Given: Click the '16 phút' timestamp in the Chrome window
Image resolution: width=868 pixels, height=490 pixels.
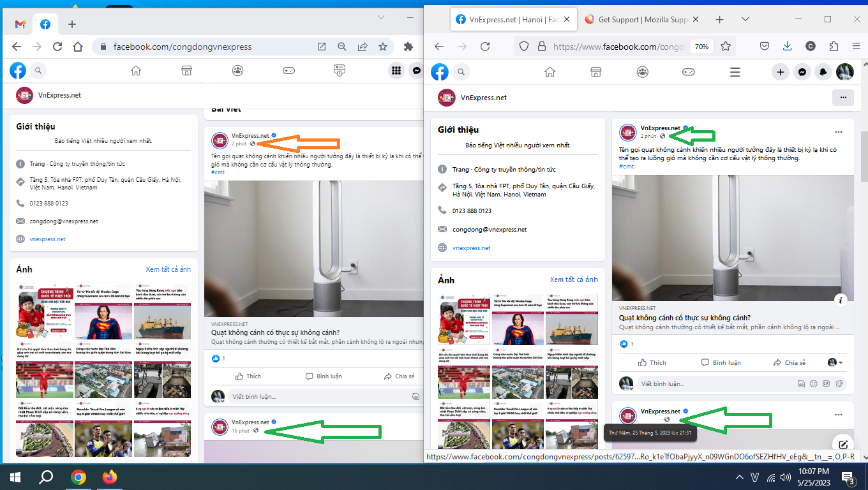Looking at the screenshot, I should pyautogui.click(x=241, y=431).
